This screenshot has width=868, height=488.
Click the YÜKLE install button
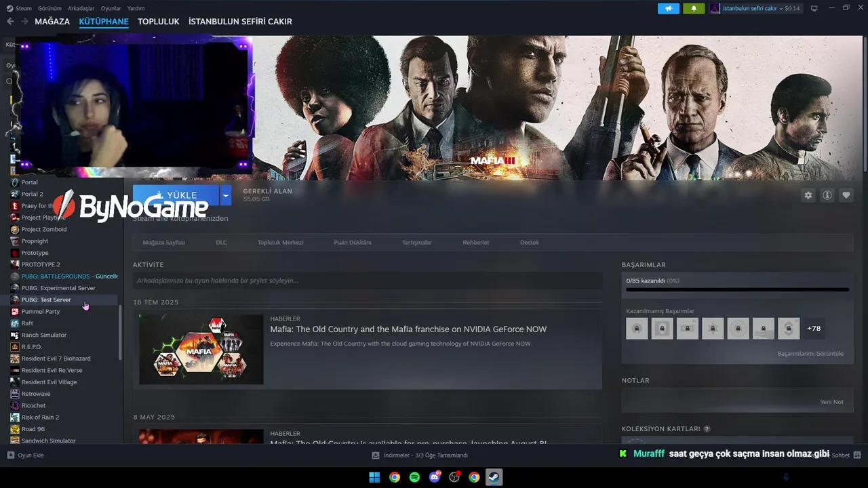click(176, 195)
